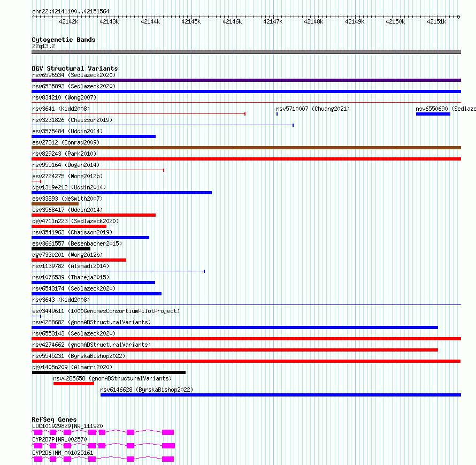Screen dimensions: 476x465
Task: Select the purple nsv6596534 variant bar
Action: [x=246, y=80]
